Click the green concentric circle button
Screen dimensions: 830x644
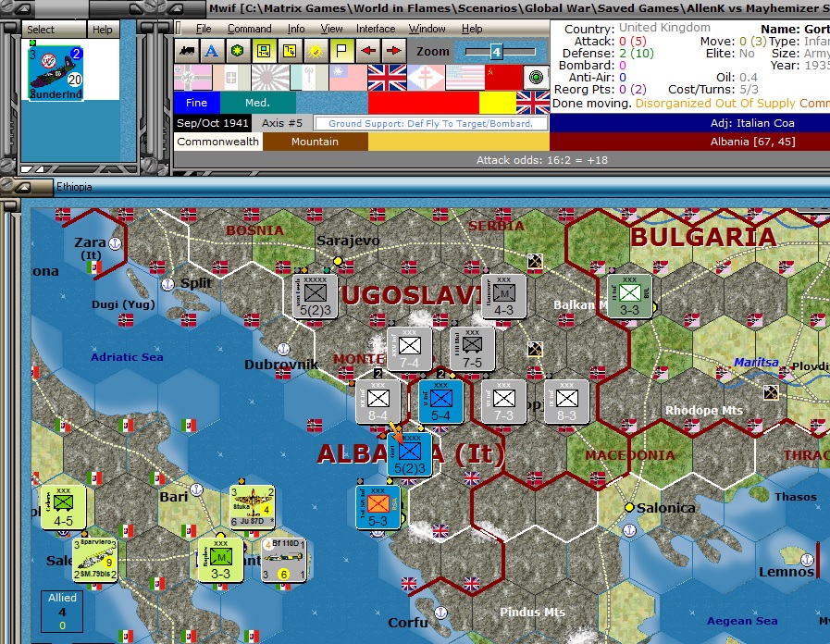pos(537,78)
